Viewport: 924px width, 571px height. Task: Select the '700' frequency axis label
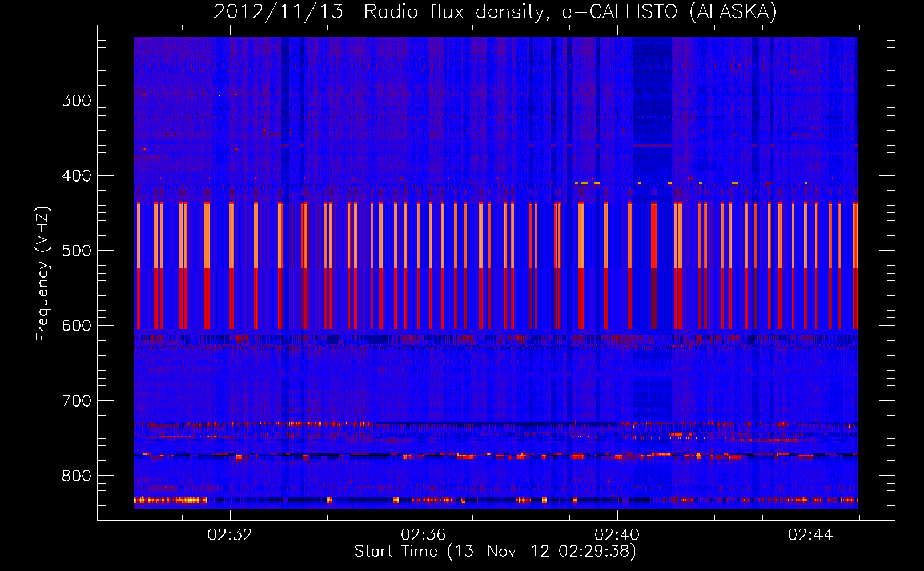coord(77,401)
